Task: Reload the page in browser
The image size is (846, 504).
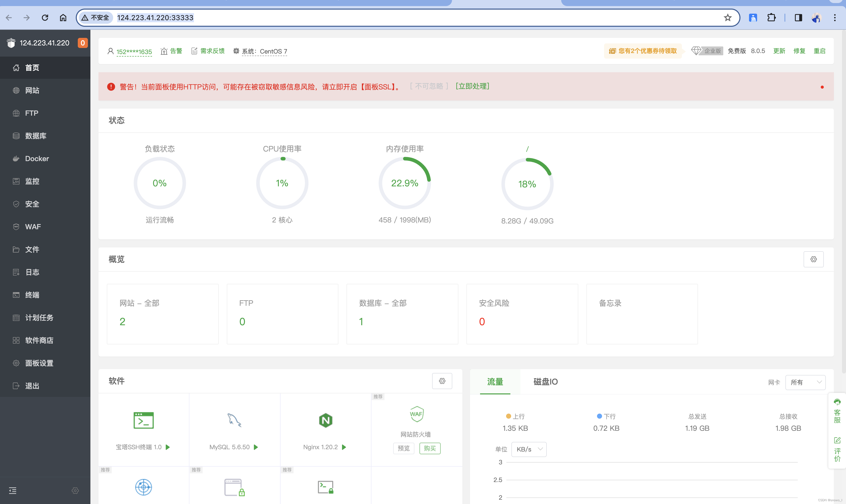Action: (x=45, y=18)
